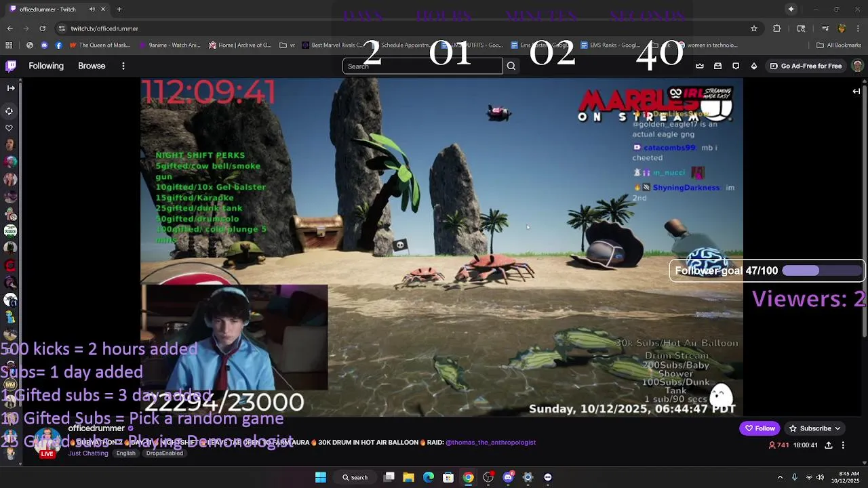This screenshot has height=488, width=868.
Task: Open the Get Bits icon
Action: (x=754, y=66)
